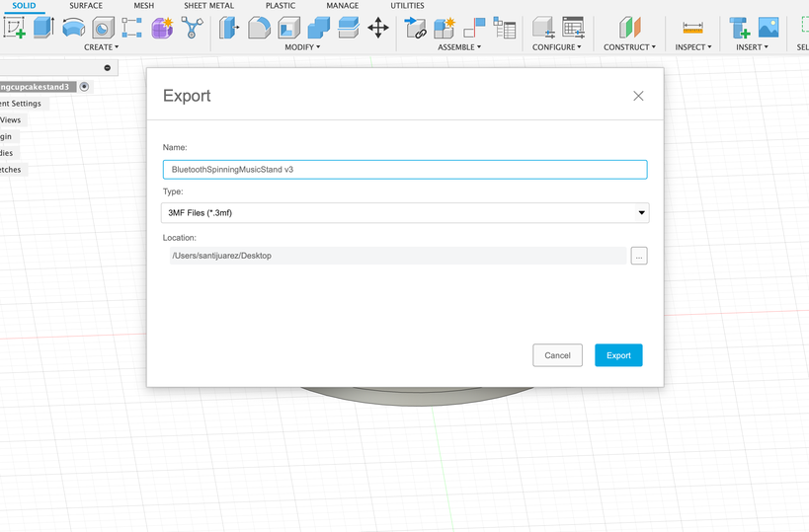Viewport: 809px width, 532px height.
Task: Click the Configure Model icon
Action: (543, 28)
